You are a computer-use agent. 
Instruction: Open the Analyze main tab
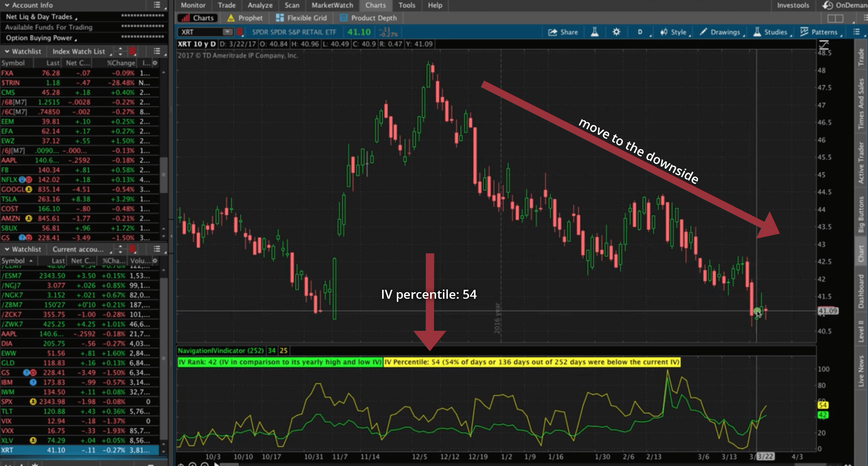coord(260,5)
